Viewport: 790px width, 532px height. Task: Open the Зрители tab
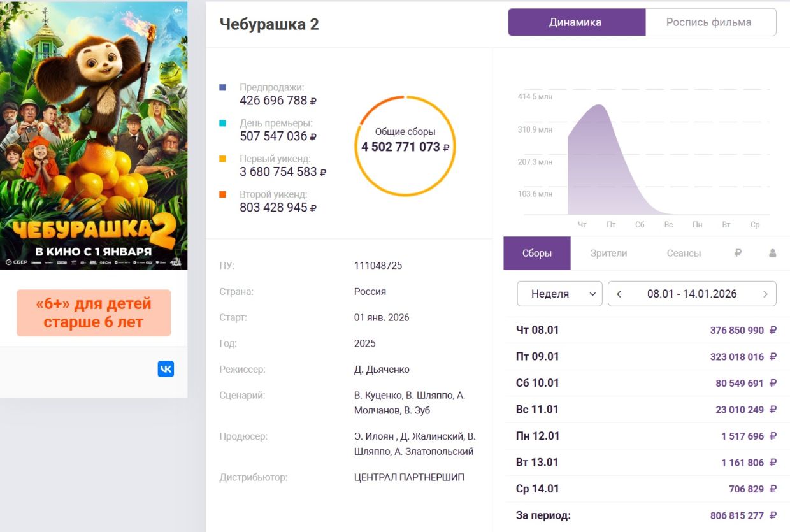coord(608,253)
